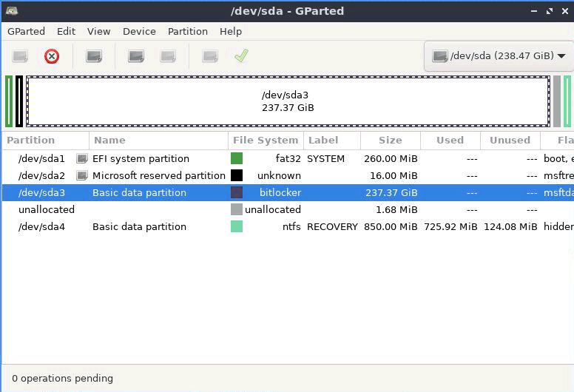The height and width of the screenshot is (392, 574).
Task: Click the Undo last operation icon
Action: 210,56
